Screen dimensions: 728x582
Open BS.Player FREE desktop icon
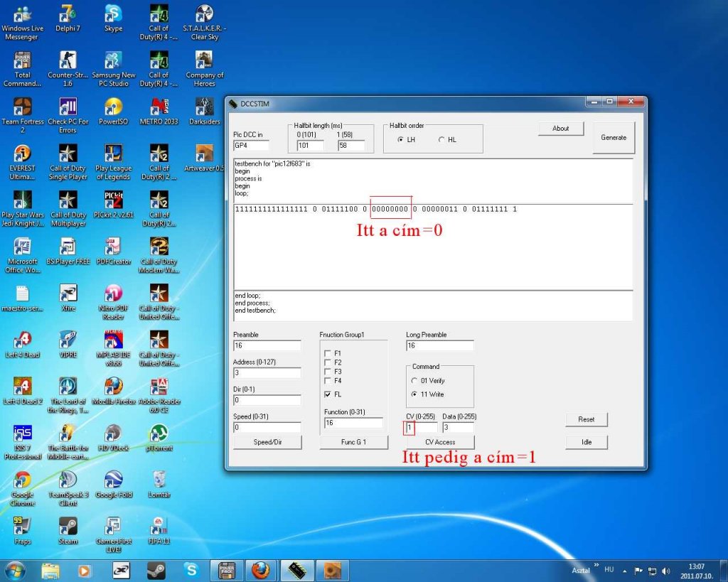coord(68,252)
